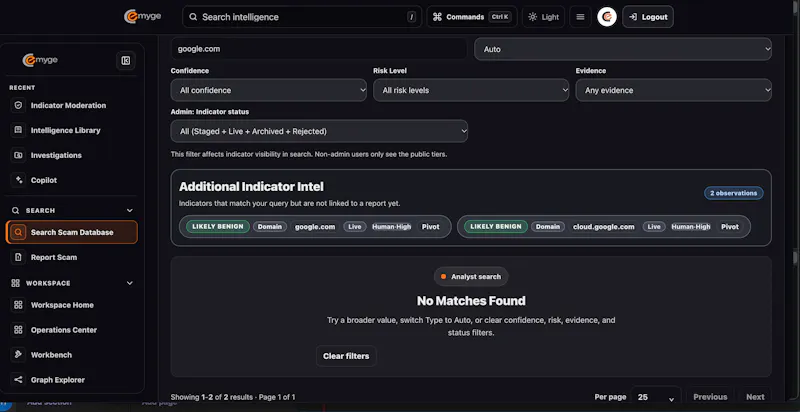Open the All confidence dropdown
Image resolution: width=800 pixels, height=412 pixels.
[x=268, y=90]
